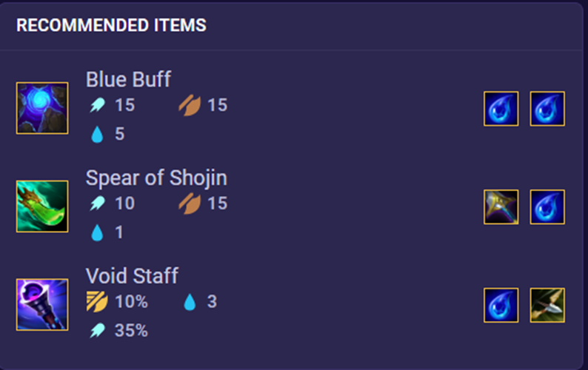Click the Recommended Items header

[111, 26]
